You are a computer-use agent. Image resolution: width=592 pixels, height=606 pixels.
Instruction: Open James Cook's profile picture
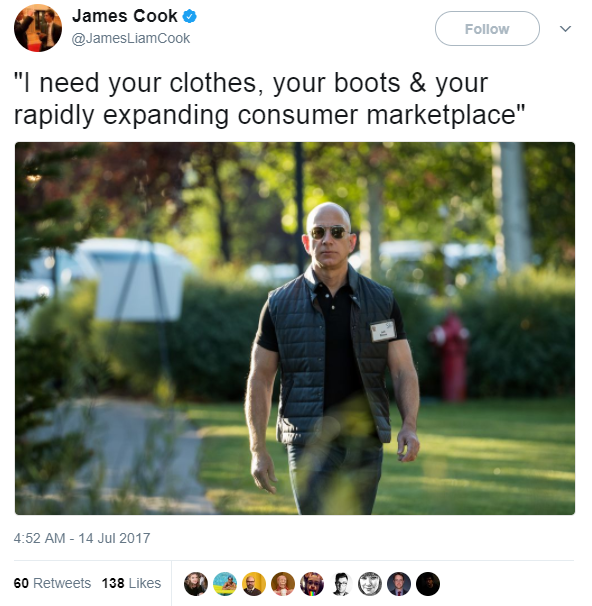pos(38,28)
